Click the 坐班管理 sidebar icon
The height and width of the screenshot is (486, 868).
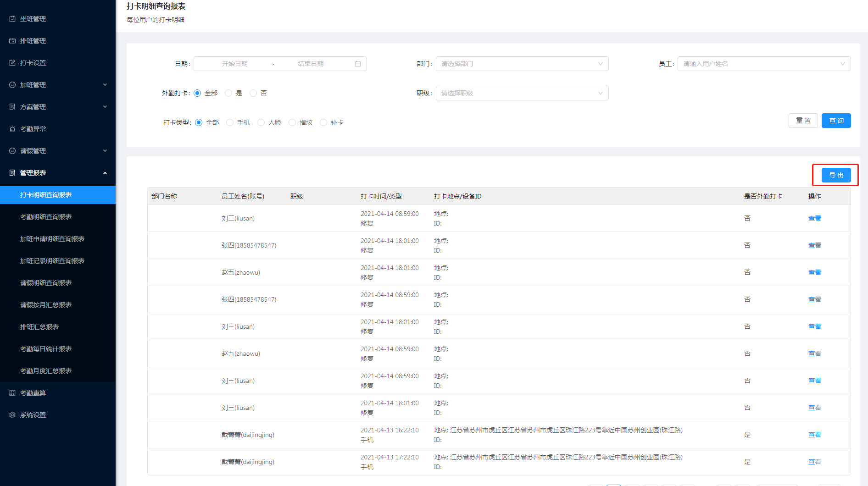tap(12, 19)
